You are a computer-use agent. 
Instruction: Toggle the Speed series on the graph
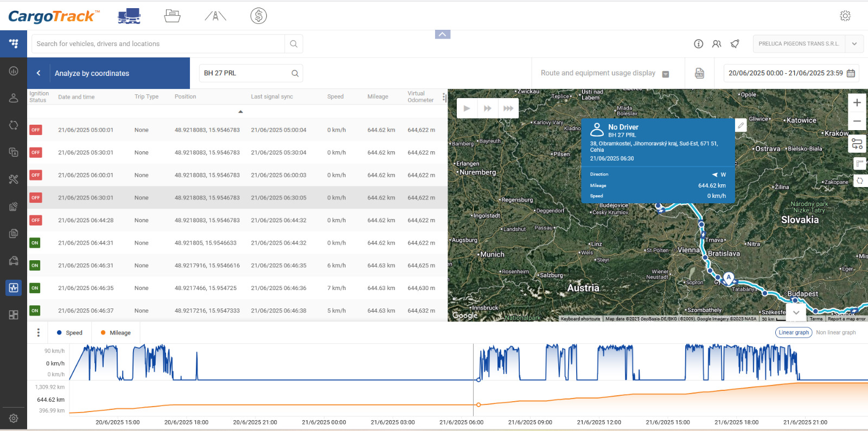tap(69, 333)
